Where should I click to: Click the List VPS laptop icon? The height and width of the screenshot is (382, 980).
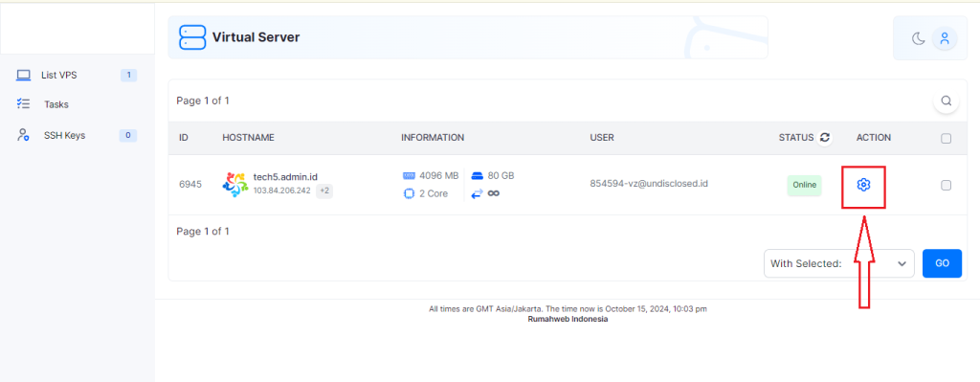23,75
